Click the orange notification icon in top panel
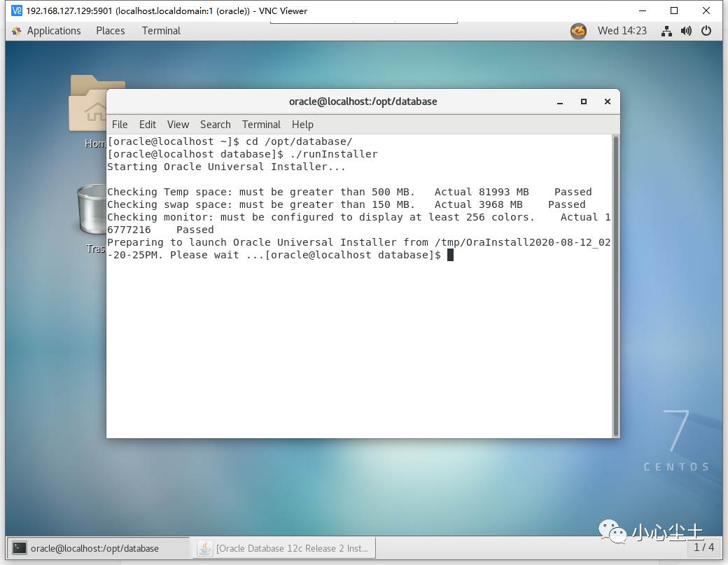 pos(578,31)
